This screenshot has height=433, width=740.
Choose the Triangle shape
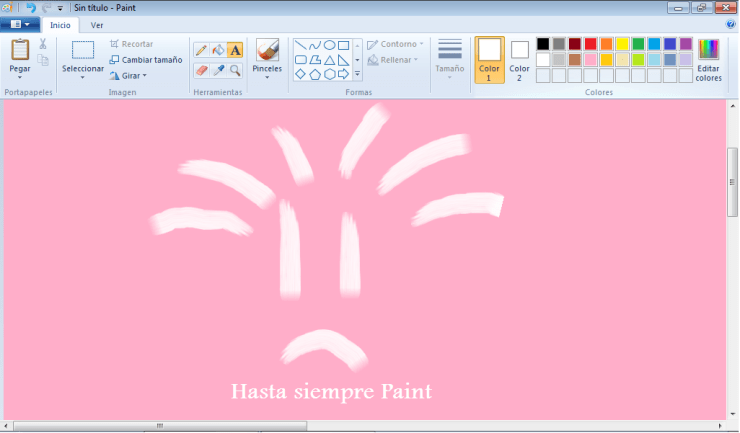(x=329, y=60)
